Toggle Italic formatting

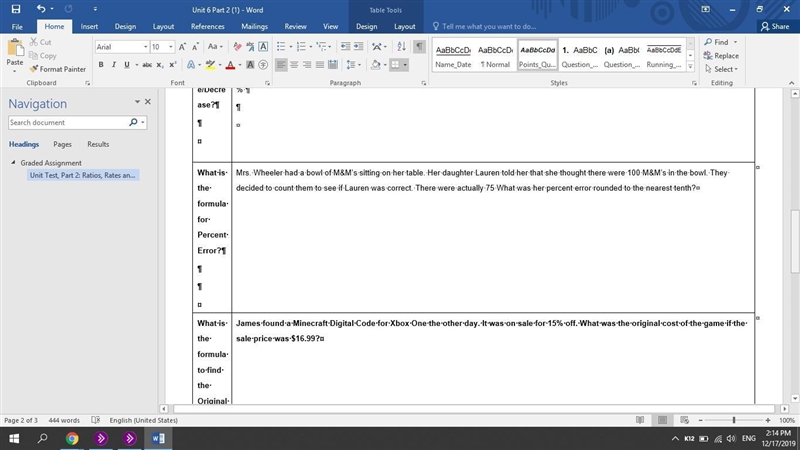114,65
